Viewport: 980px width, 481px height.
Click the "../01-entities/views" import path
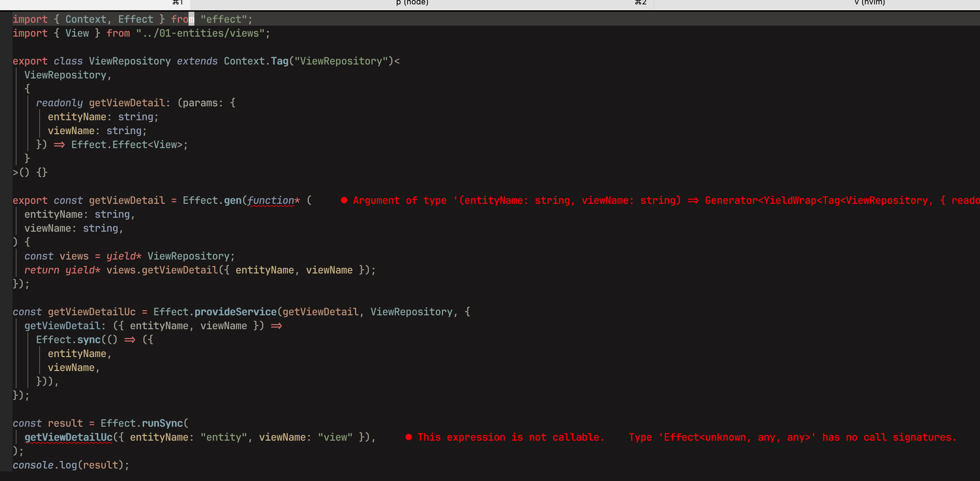click(200, 33)
